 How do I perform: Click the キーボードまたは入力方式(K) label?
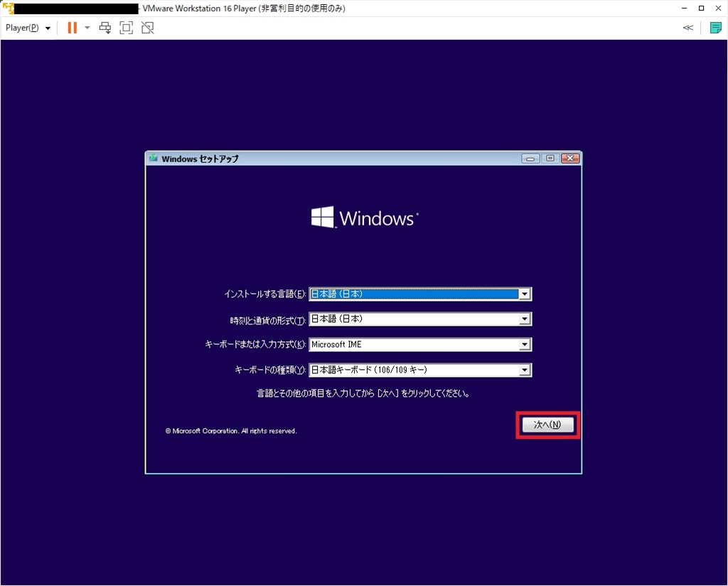point(255,344)
